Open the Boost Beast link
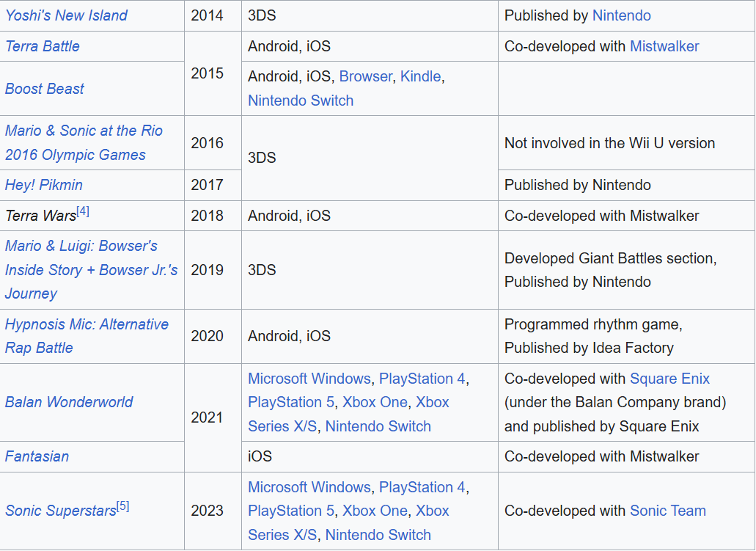This screenshot has height=551, width=756. click(x=44, y=89)
